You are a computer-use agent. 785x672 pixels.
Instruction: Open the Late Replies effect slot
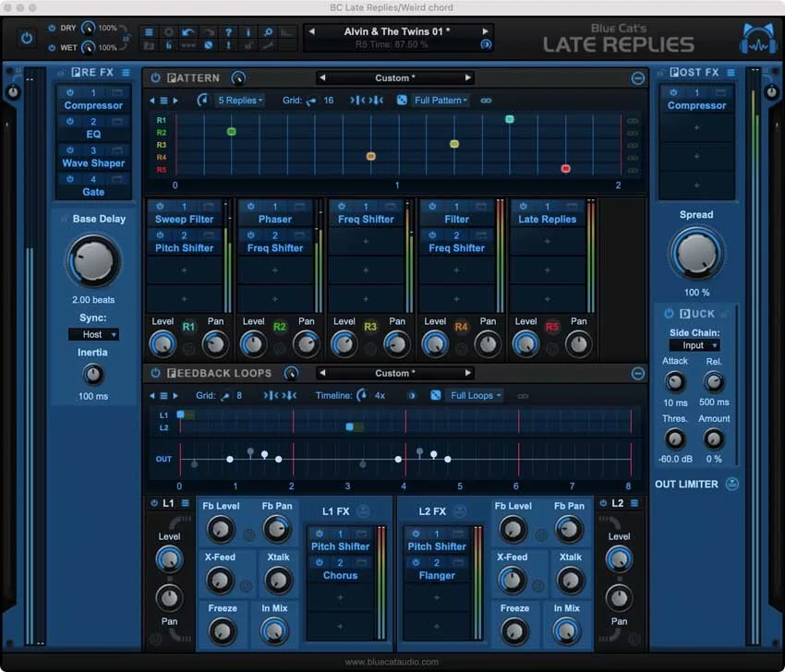click(548, 219)
